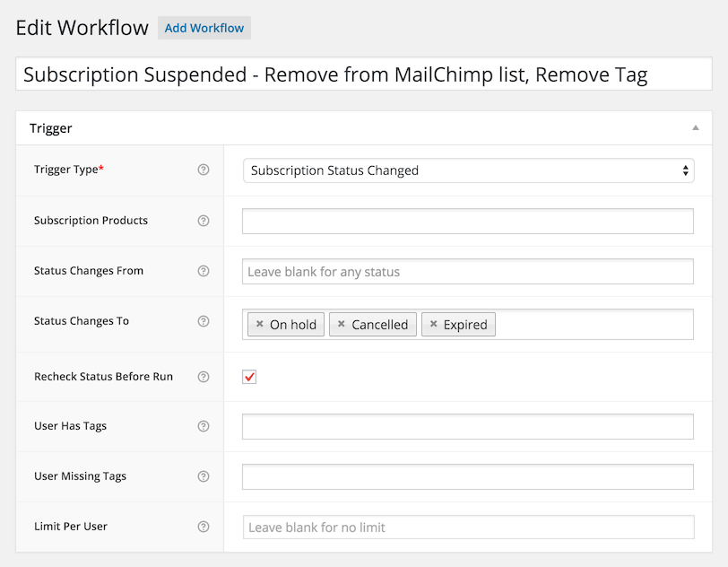Click the User Has Tags field
This screenshot has height=567, width=728.
point(467,426)
